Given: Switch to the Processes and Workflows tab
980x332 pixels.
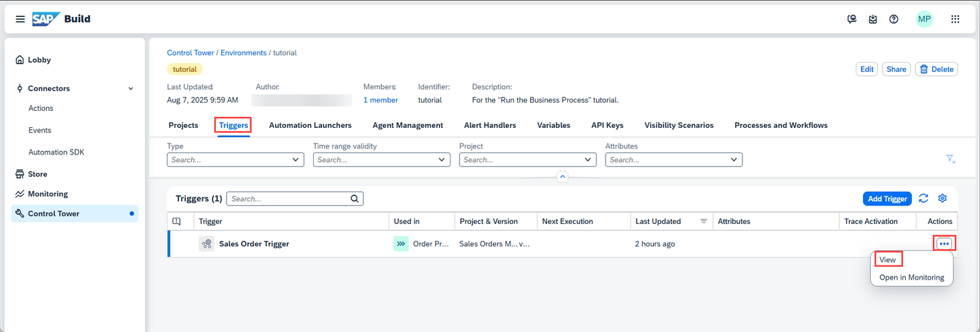Looking at the screenshot, I should [x=781, y=125].
